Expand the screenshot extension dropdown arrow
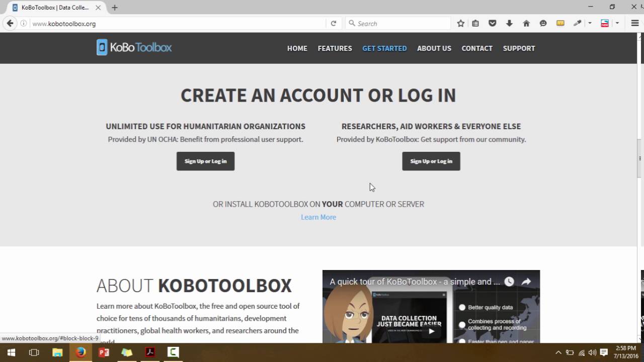The width and height of the screenshot is (644, 362). click(x=617, y=23)
